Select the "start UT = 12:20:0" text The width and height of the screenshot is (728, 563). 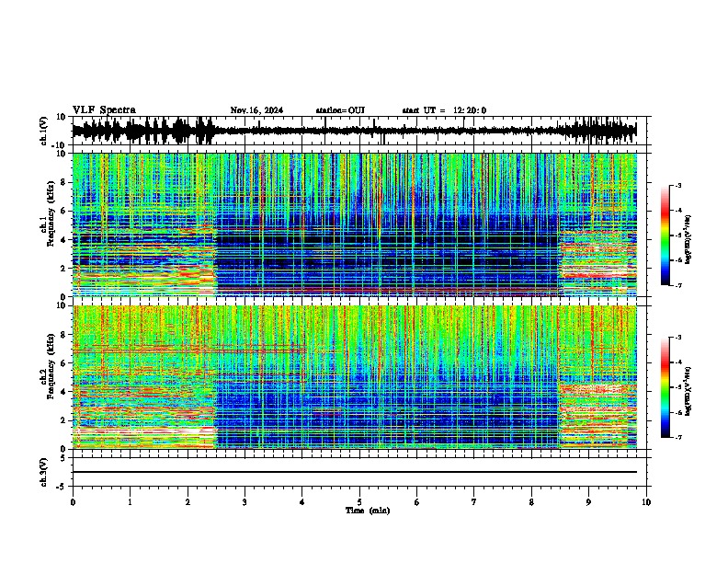(x=444, y=110)
